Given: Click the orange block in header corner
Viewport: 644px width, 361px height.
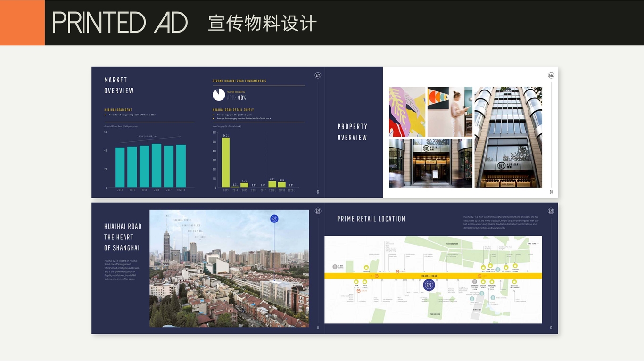Looking at the screenshot, I should click(22, 23).
